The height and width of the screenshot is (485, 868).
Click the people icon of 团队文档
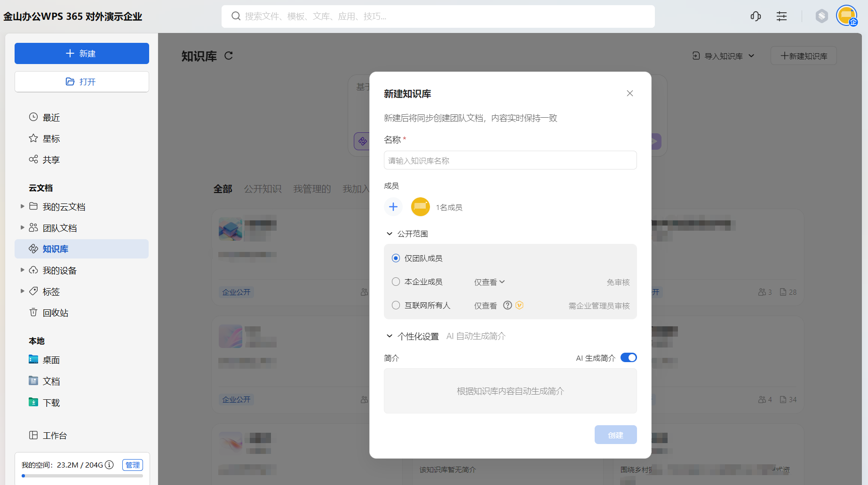click(x=33, y=227)
